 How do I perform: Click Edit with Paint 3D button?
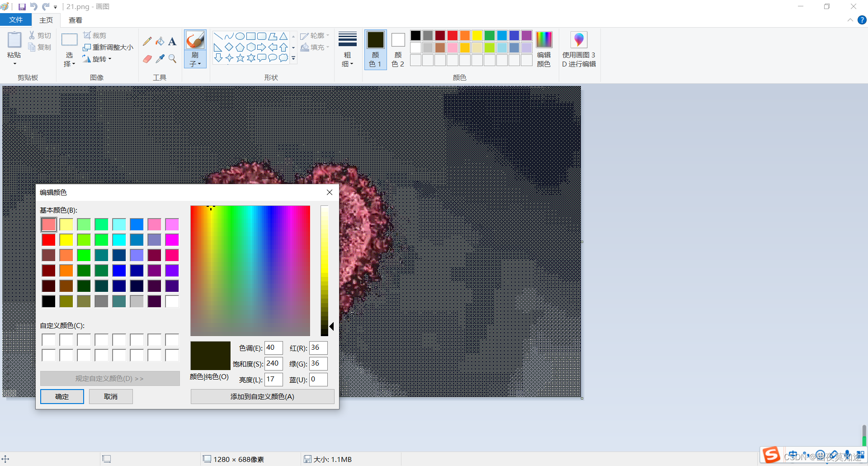[579, 49]
